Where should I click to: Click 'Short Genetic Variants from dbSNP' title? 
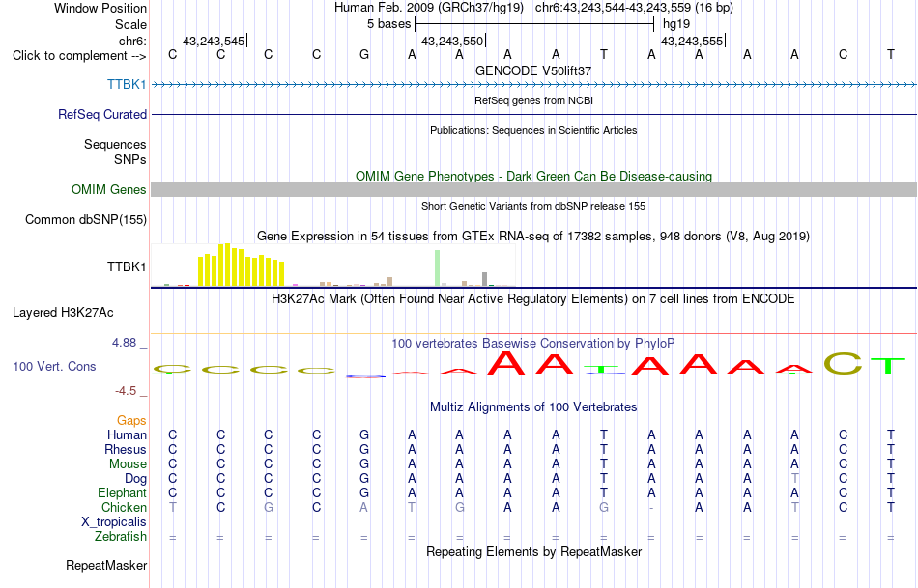[533, 206]
